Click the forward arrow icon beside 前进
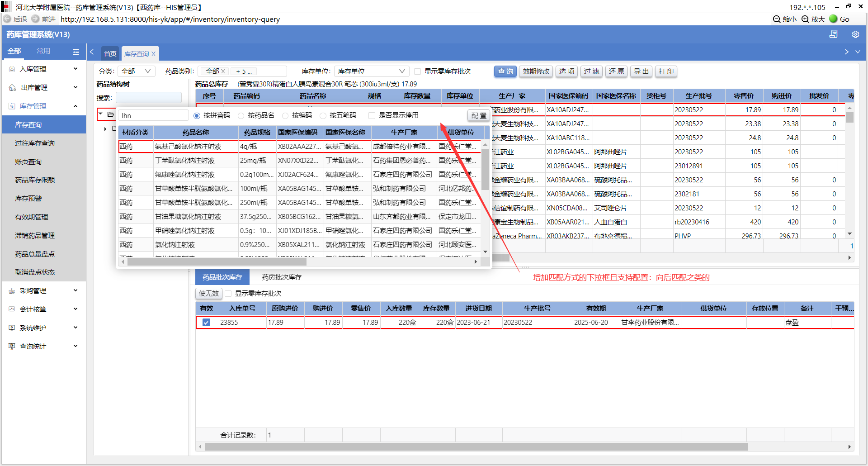Screen dimensions: 868x466 [x=35, y=19]
